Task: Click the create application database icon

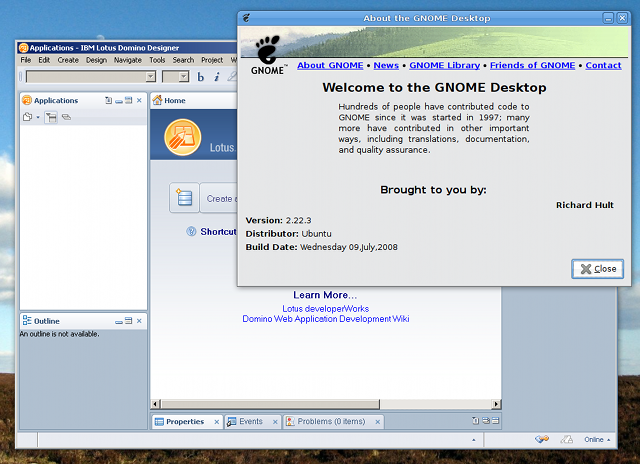Action: coord(184,198)
